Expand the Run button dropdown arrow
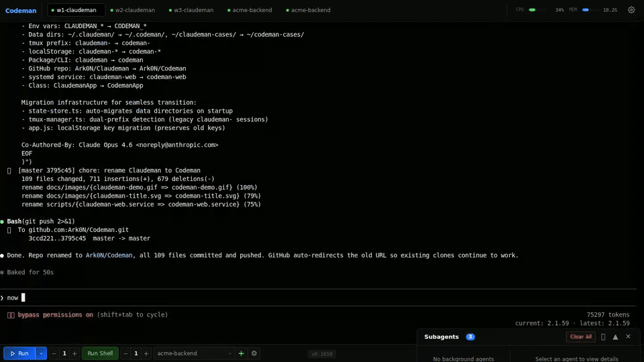Screen dimensions: 644x362 coord(41,353)
